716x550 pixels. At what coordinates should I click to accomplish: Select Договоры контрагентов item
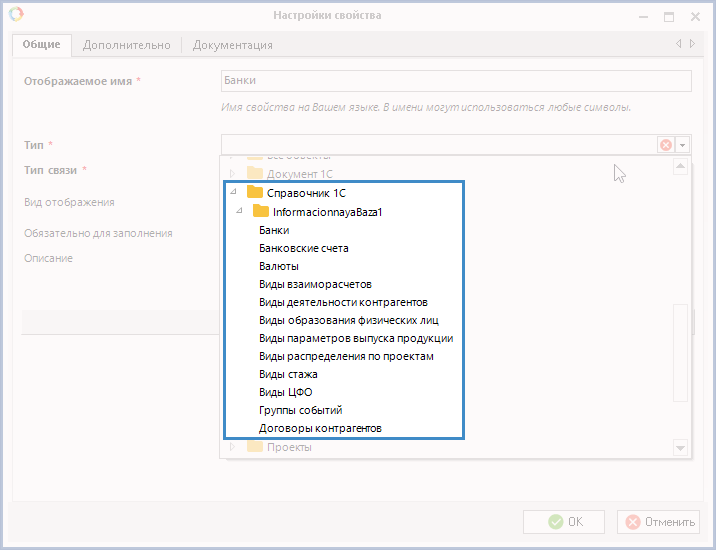click(320, 428)
